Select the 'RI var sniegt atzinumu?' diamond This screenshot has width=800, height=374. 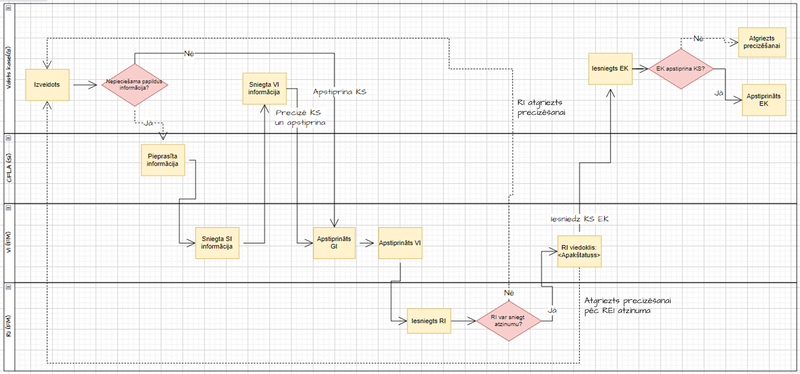pyautogui.click(x=508, y=321)
